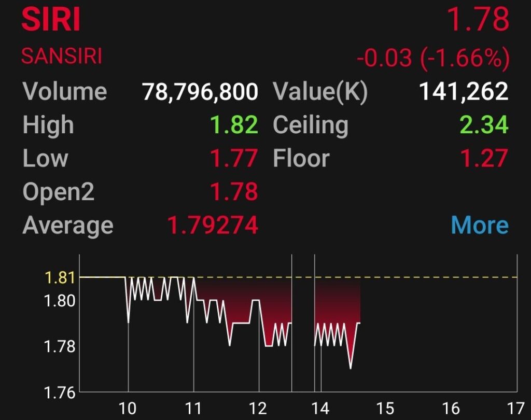This screenshot has height=420, width=531.
Task: Click the 12 hour mark on time axis
Action: tap(258, 409)
